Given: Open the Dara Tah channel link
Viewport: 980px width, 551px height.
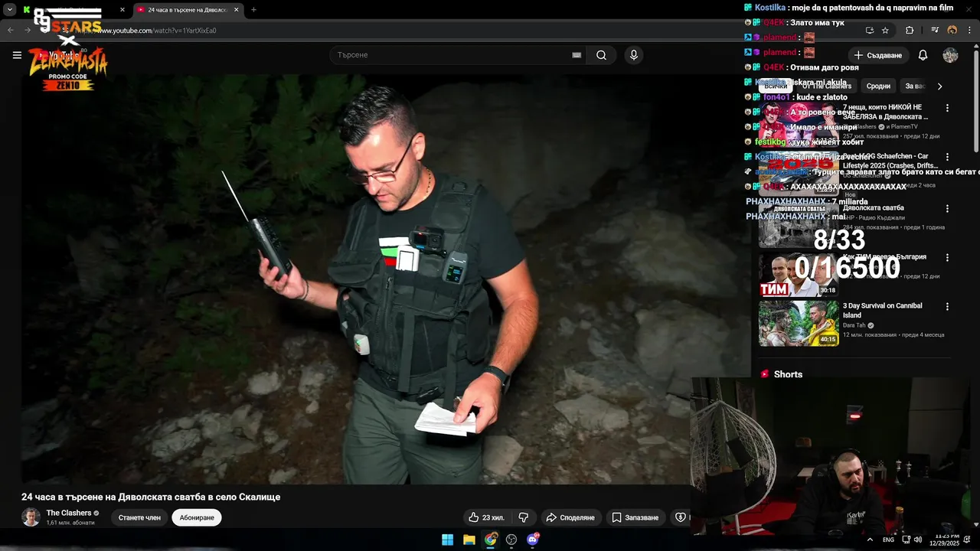Looking at the screenshot, I should (x=854, y=325).
